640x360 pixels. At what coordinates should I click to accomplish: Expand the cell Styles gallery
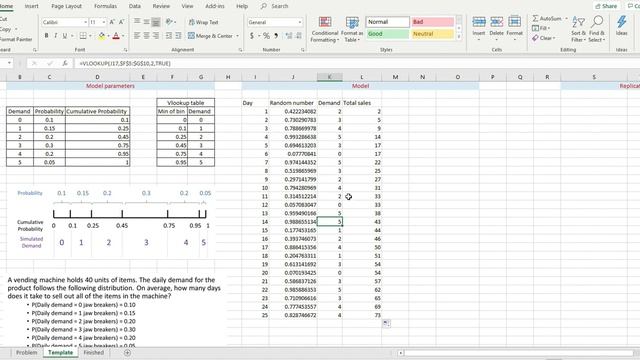click(459, 37)
